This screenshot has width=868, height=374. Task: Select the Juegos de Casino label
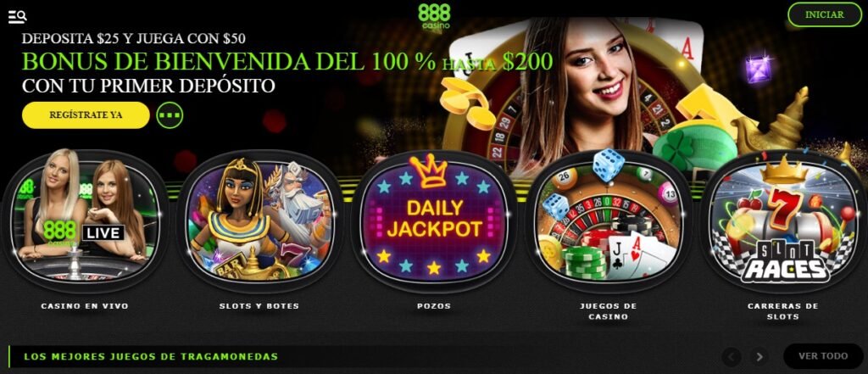click(x=608, y=311)
